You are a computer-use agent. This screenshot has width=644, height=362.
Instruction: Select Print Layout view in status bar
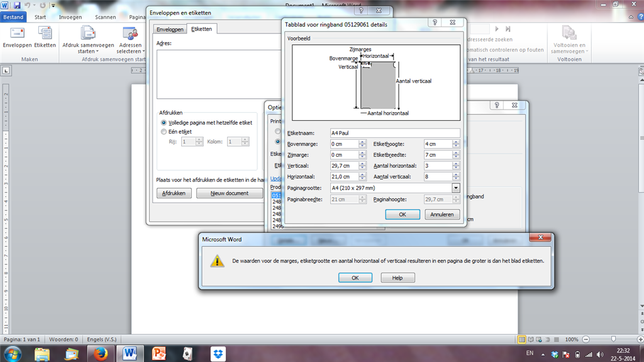click(521, 339)
